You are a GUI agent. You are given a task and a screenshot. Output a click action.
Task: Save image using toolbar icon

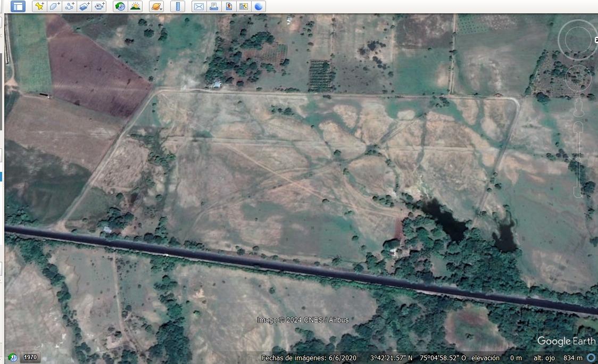click(229, 6)
